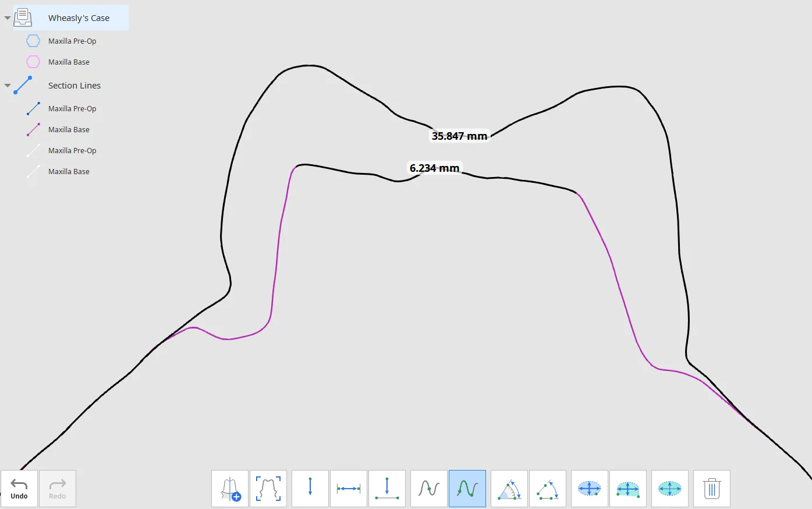This screenshot has width=812, height=509.
Task: Toggle white hidden Maxilla Pre-Op line icon
Action: pyautogui.click(x=33, y=150)
